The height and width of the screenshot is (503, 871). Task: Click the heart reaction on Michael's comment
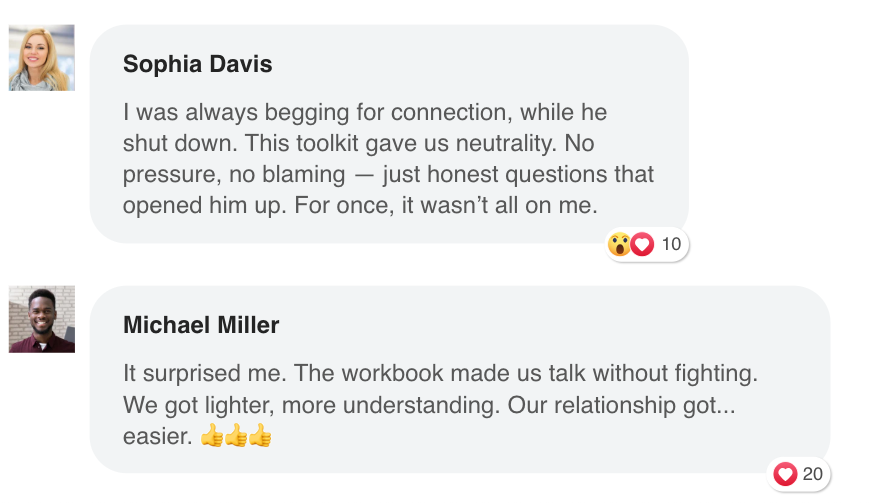(x=785, y=474)
